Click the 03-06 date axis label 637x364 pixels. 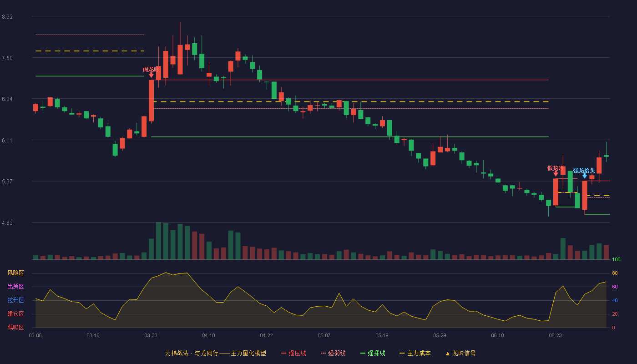(x=35, y=335)
